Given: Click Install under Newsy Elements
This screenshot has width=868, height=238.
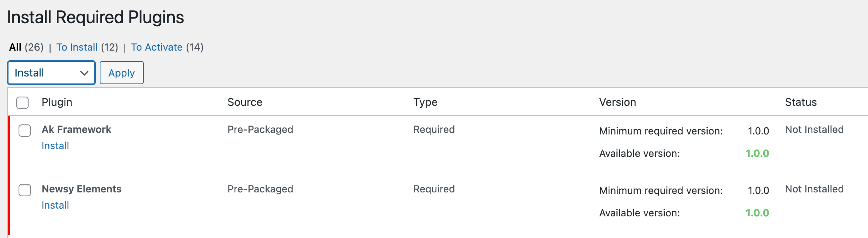Looking at the screenshot, I should [x=55, y=205].
